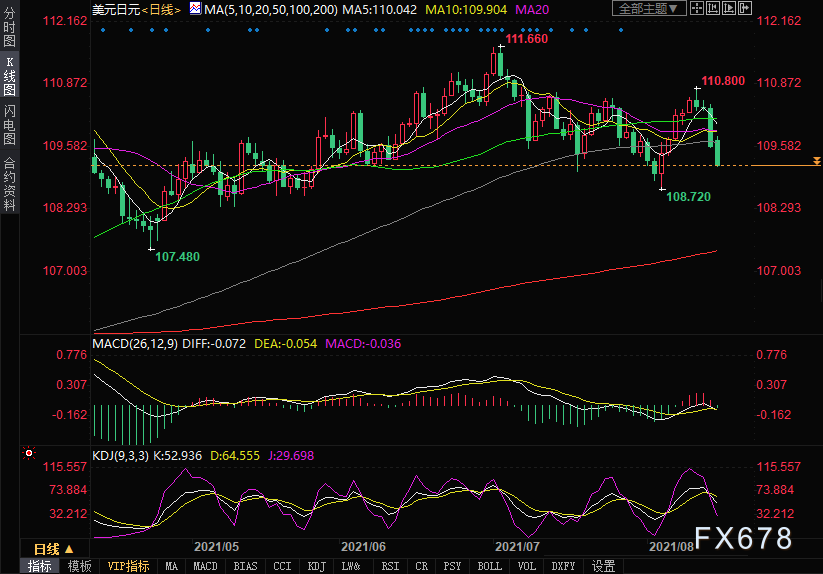Switch to K线图 view

(x=9, y=76)
